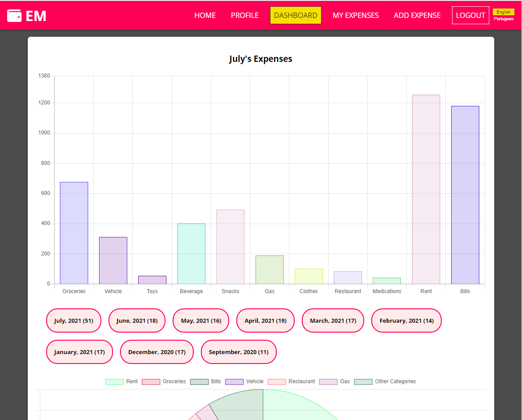
Task: Click the Beverage bar
Action: coord(191,254)
